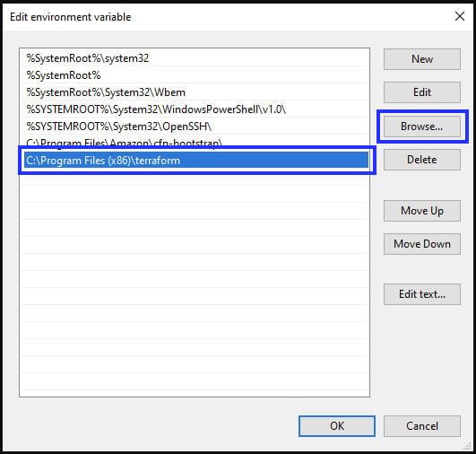Screen dimensions: 476x454
Task: Click the Edit button
Action: tap(422, 92)
